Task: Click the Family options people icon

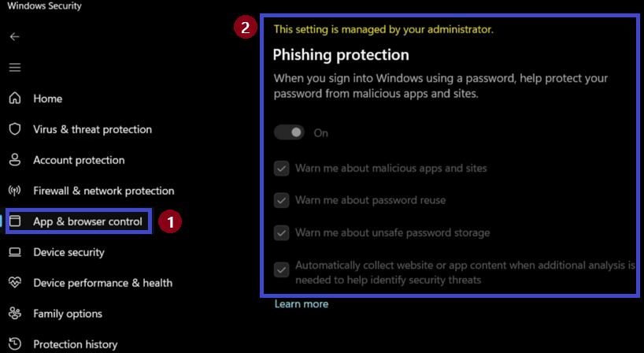Action: pos(15,314)
